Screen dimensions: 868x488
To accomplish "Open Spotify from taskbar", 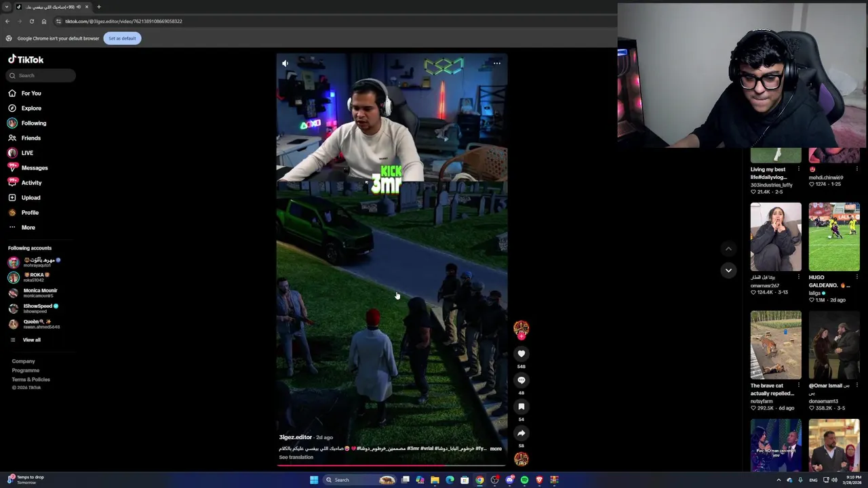I will pos(524,480).
